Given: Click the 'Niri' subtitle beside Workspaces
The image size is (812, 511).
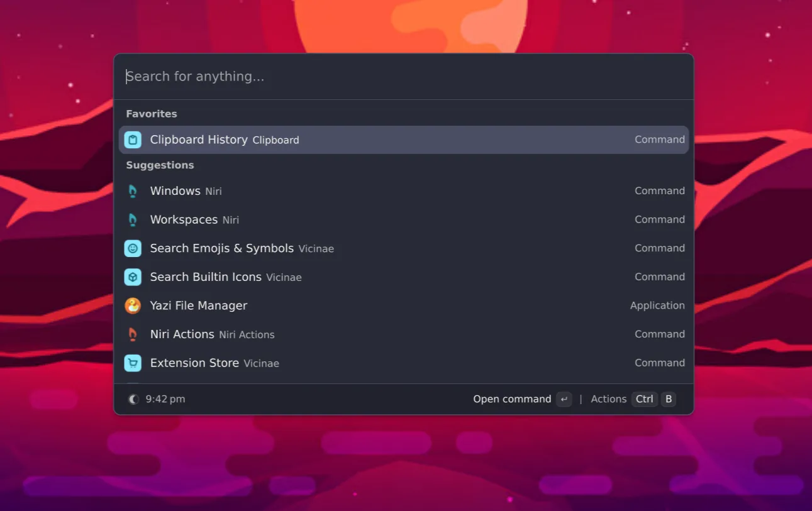Looking at the screenshot, I should (231, 220).
